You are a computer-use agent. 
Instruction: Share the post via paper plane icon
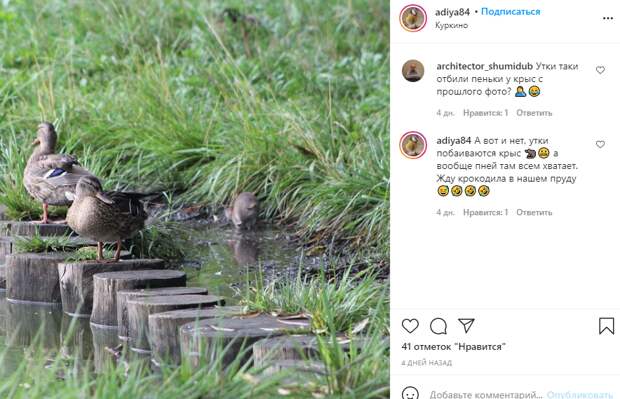pyautogui.click(x=466, y=325)
